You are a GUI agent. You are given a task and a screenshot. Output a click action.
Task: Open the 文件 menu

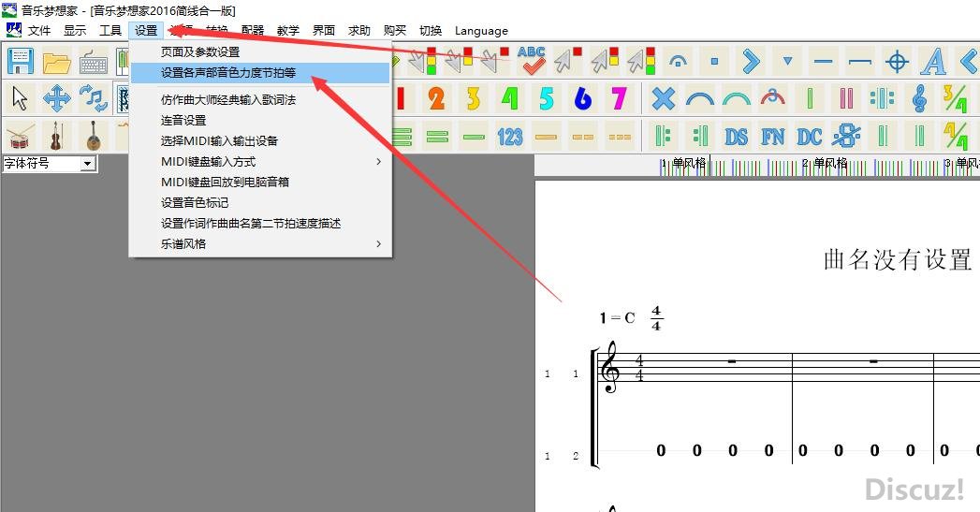38,30
